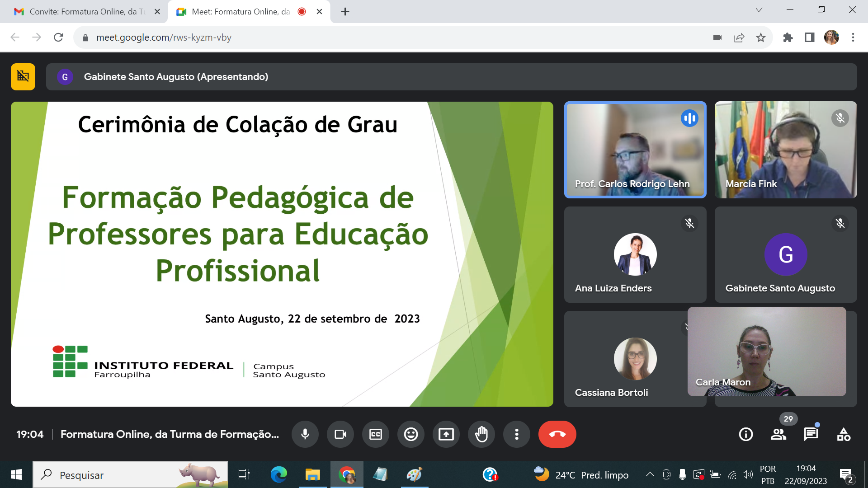Viewport: 868px width, 488px height.
Task: Turn on closed captions
Action: tap(375, 434)
